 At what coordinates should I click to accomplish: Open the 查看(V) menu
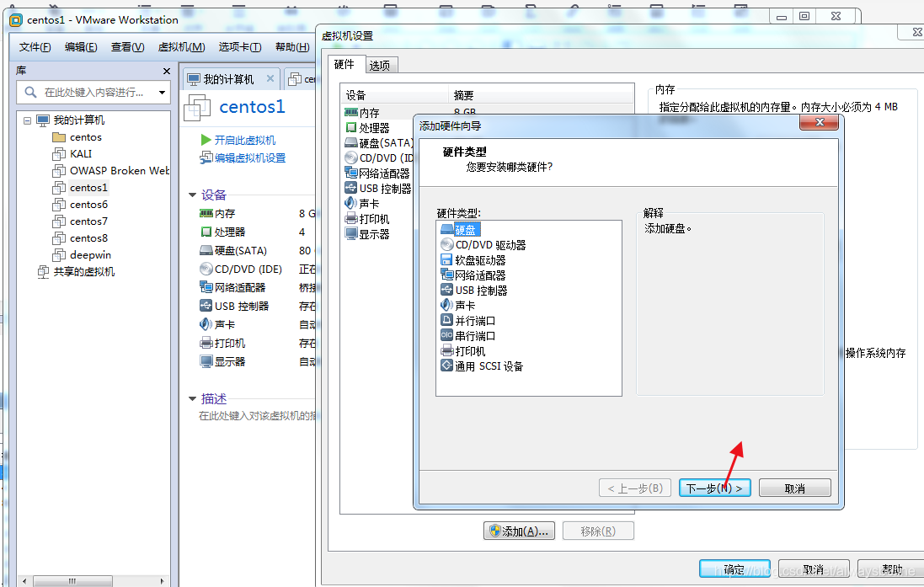coord(127,47)
